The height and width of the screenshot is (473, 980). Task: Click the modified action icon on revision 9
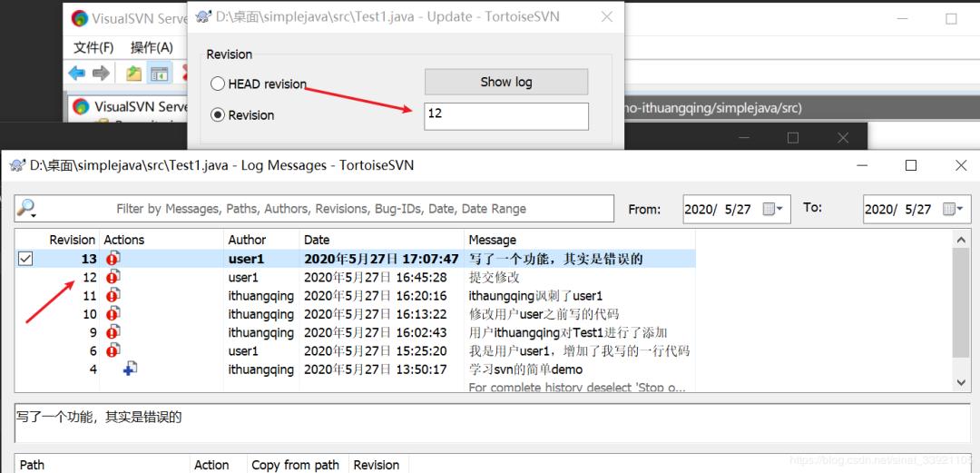coord(113,331)
